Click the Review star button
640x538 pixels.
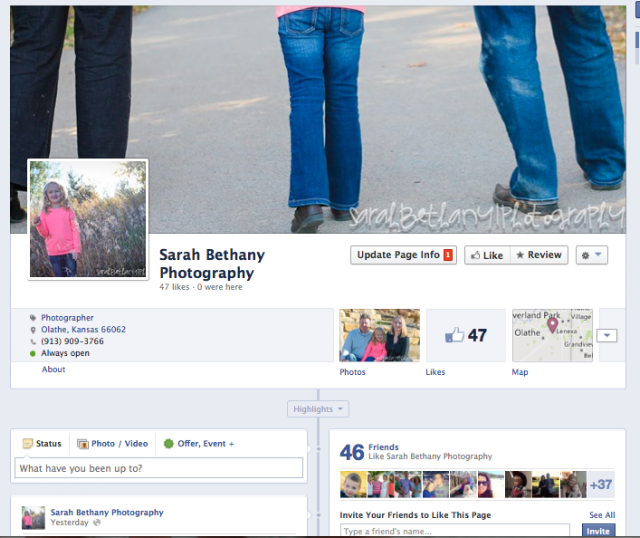(x=539, y=255)
